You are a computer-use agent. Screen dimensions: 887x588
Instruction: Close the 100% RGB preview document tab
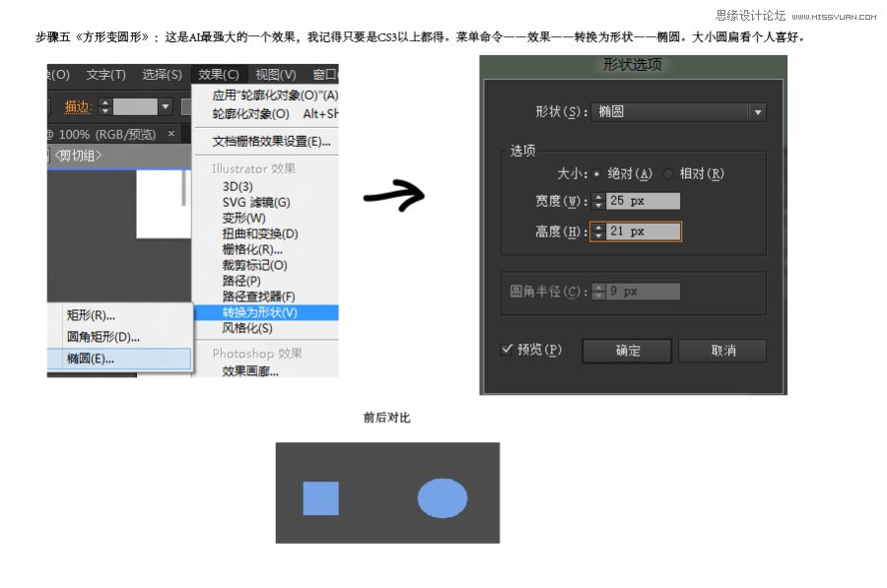[x=171, y=133]
